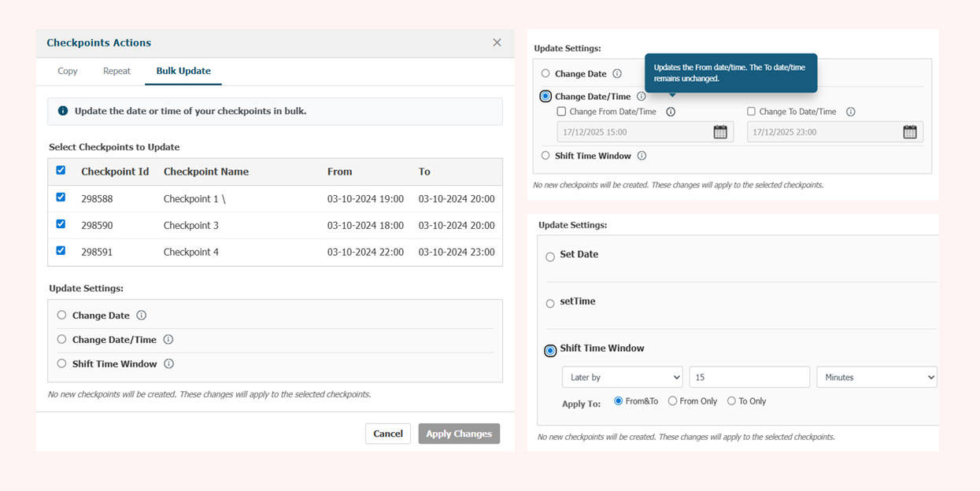Click the blue info icon in the bulk update banner
Screen dimensions: 980x491
[62, 112]
